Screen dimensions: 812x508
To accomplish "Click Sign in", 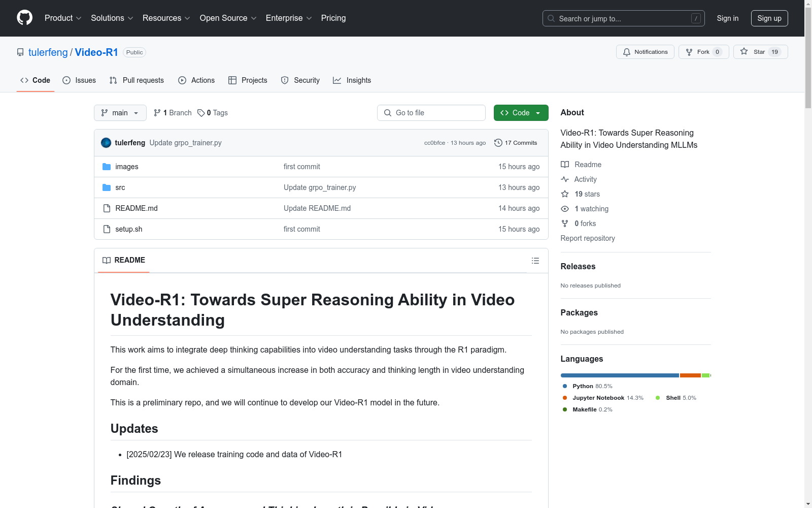I will [728, 18].
